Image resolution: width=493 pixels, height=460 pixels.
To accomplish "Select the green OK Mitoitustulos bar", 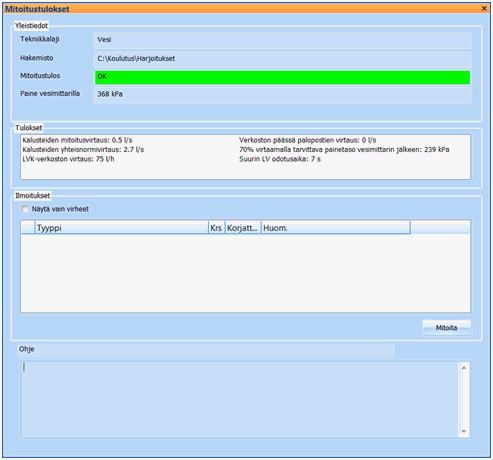I will coord(282,77).
